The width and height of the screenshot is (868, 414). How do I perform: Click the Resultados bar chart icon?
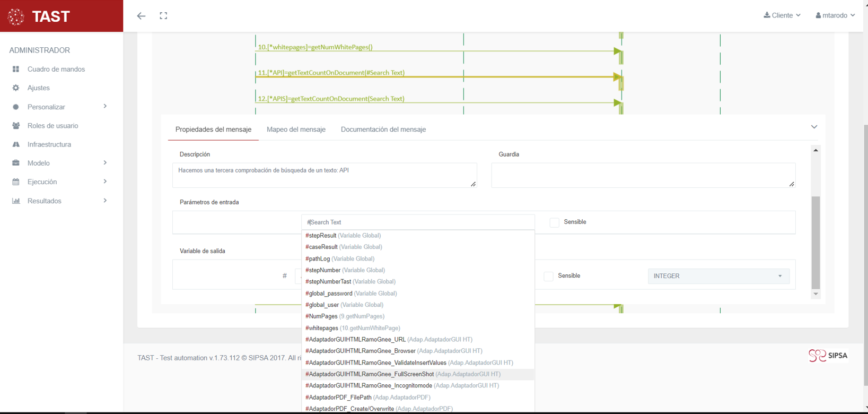click(16, 201)
